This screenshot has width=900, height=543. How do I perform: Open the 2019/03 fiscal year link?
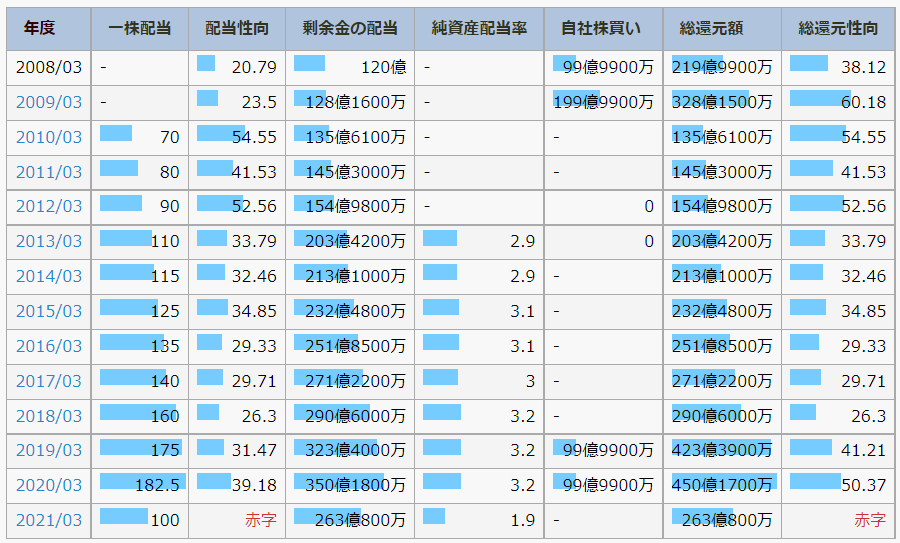(49, 450)
